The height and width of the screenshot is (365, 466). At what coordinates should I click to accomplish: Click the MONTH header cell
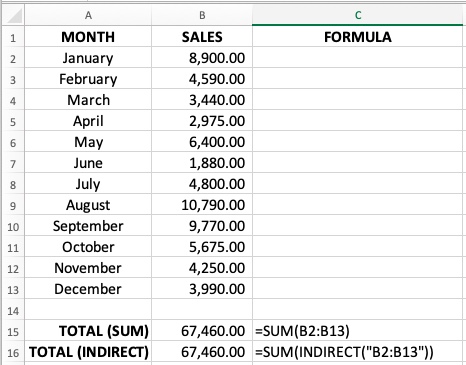(88, 37)
